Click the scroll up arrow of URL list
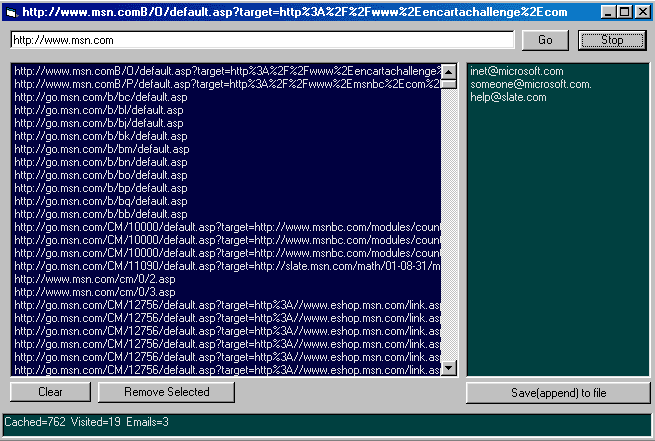This screenshot has height=441, width=655. (449, 71)
